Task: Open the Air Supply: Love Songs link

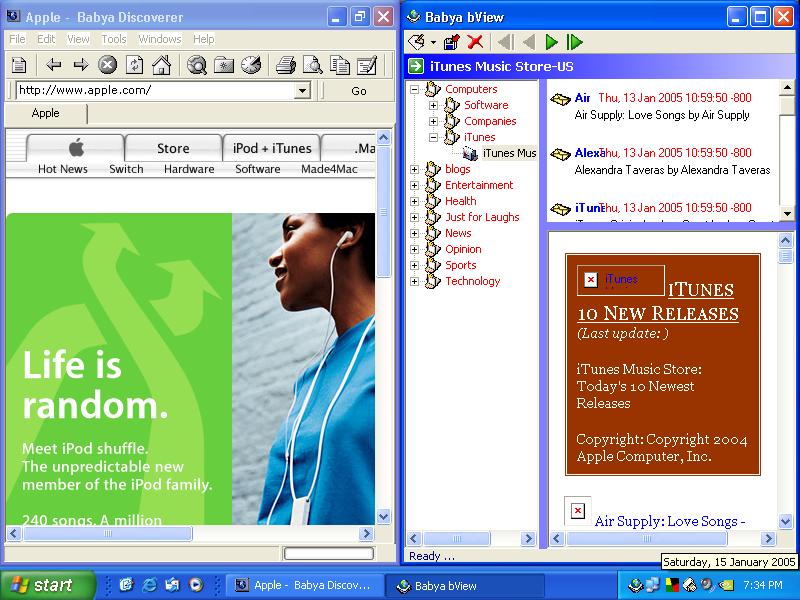Action: click(669, 521)
